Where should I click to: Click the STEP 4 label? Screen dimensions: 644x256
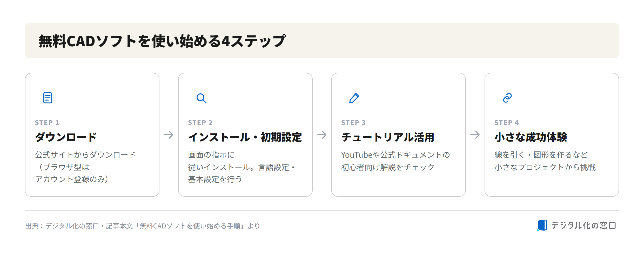pyautogui.click(x=507, y=123)
